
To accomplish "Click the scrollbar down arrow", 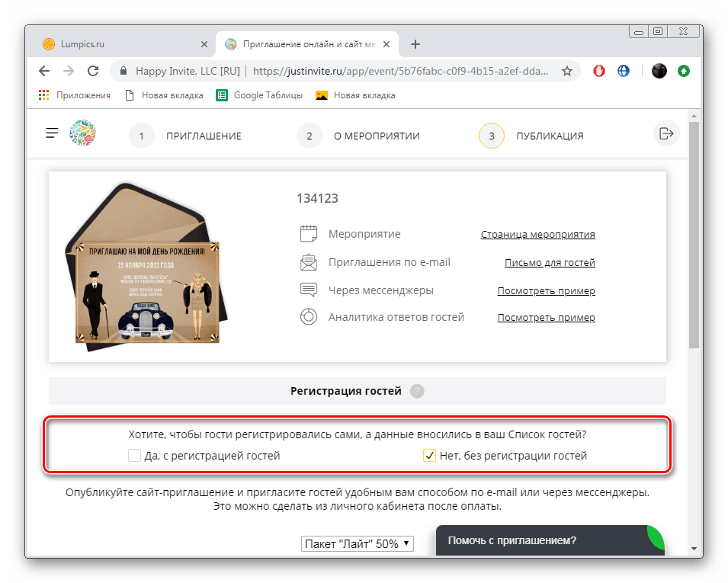I will (x=694, y=549).
